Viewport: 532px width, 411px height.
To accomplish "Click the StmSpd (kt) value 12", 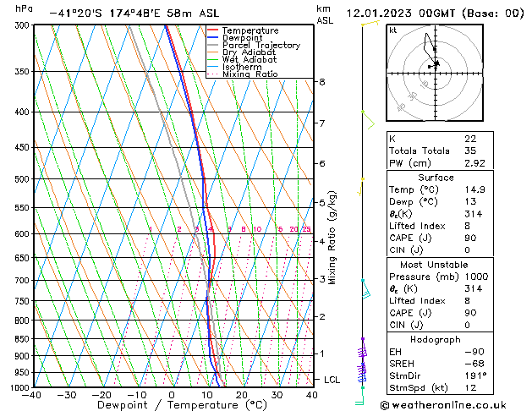I will [470, 387].
